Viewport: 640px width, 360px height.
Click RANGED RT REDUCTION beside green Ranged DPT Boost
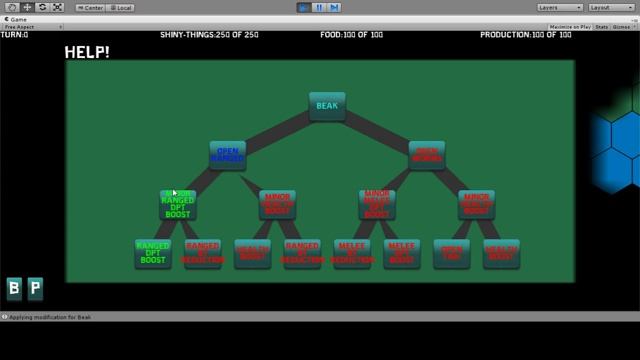point(203,253)
